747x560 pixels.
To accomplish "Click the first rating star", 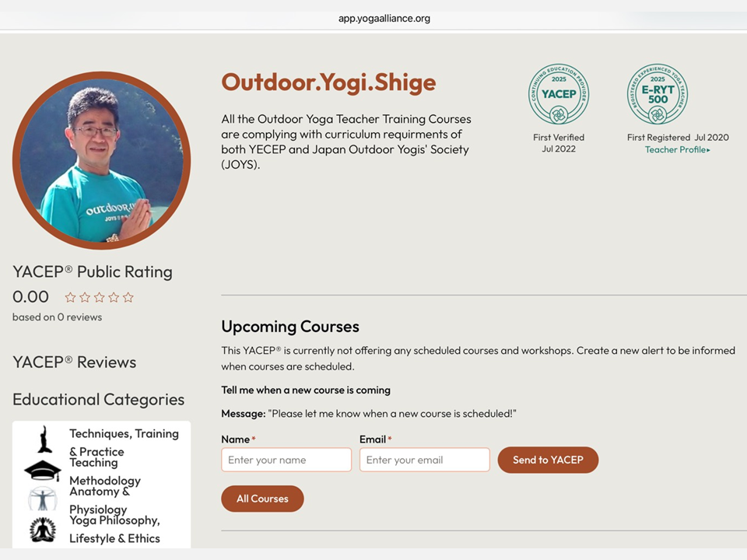I will [71, 297].
